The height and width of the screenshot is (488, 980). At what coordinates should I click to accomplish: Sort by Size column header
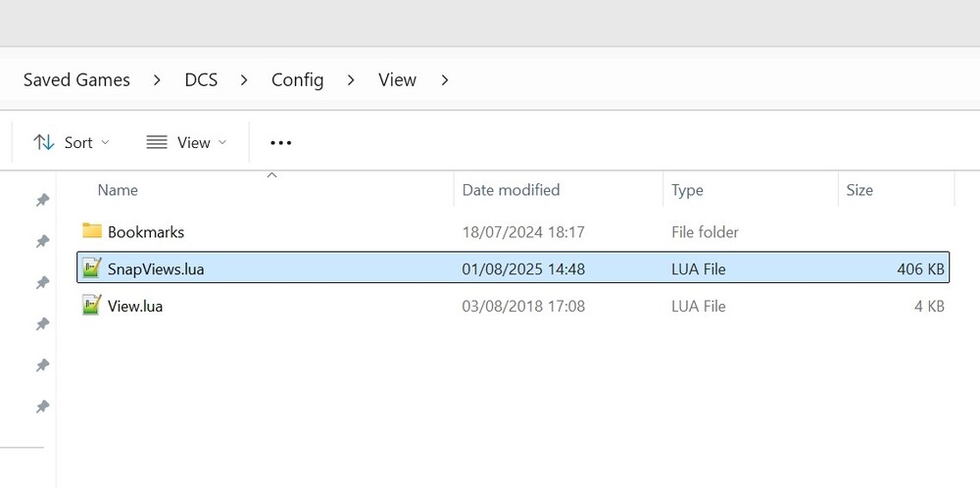(859, 190)
